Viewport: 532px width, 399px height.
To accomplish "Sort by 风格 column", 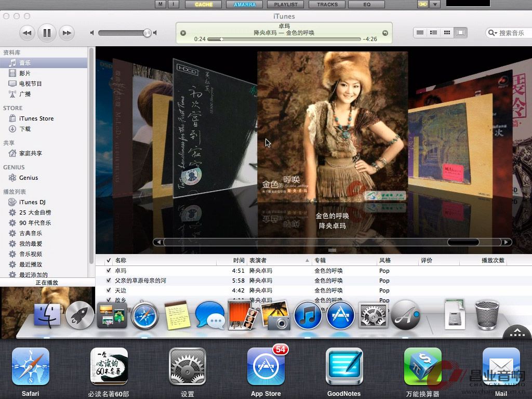I will 397,261.
